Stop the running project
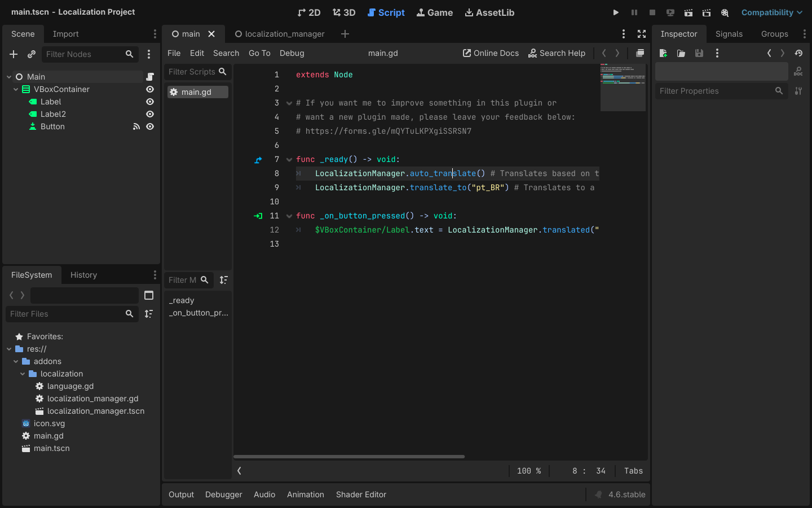The width and height of the screenshot is (812, 508). coord(652,12)
